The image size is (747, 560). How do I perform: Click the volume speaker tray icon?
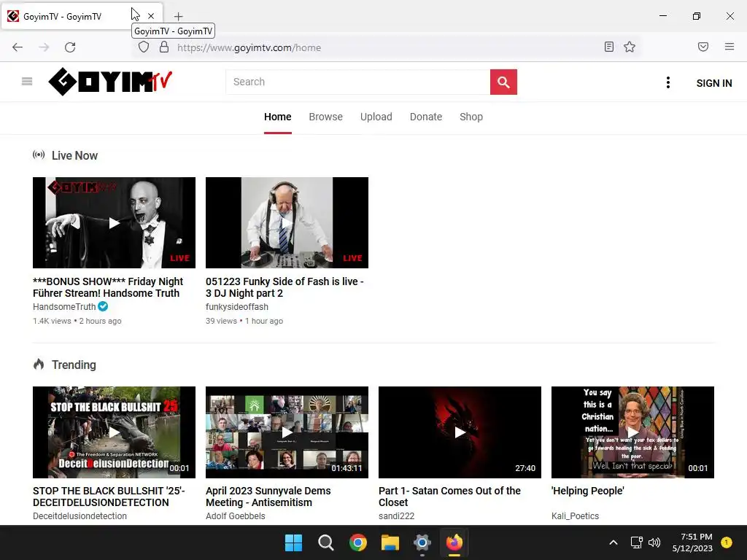pyautogui.click(x=654, y=542)
